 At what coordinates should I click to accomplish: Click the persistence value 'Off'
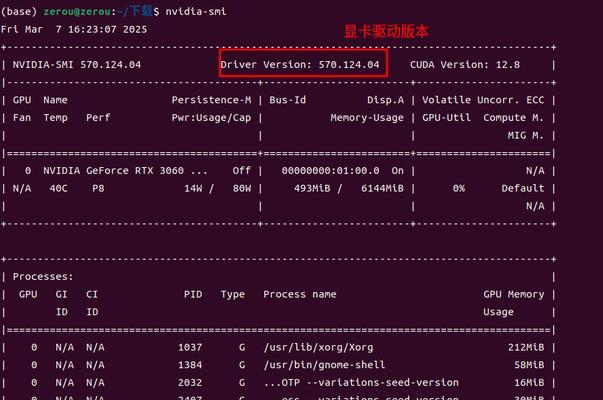(x=242, y=170)
